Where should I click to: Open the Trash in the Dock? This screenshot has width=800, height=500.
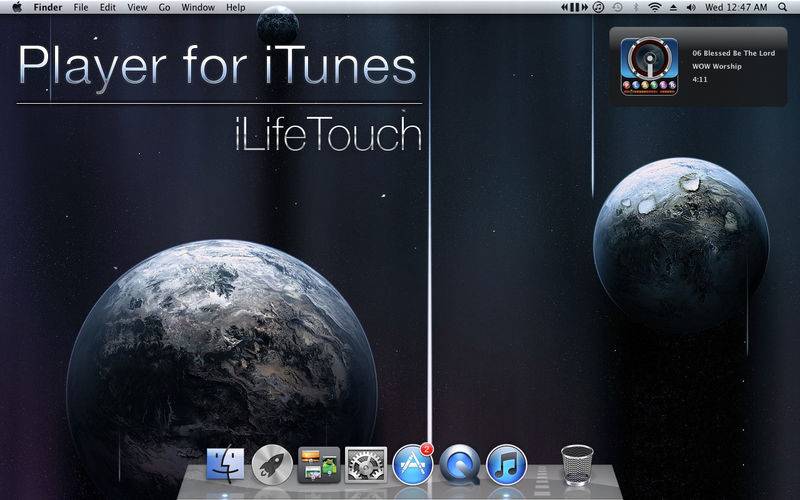pos(577,464)
